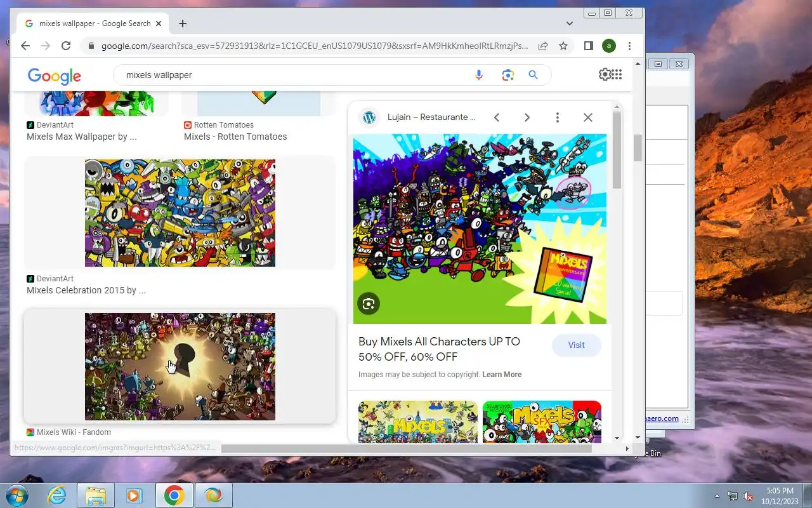Open Google quick settings gear
This screenshot has width=812, height=508.
[605, 74]
